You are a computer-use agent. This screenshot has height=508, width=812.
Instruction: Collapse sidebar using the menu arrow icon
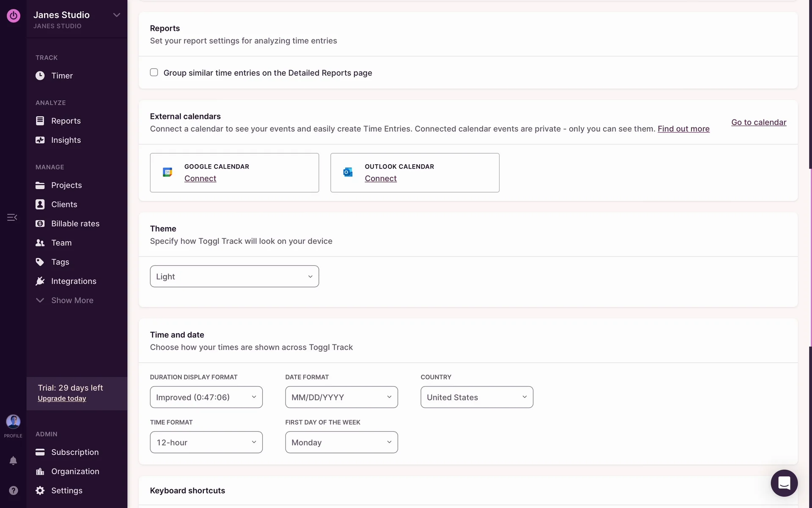tap(12, 217)
